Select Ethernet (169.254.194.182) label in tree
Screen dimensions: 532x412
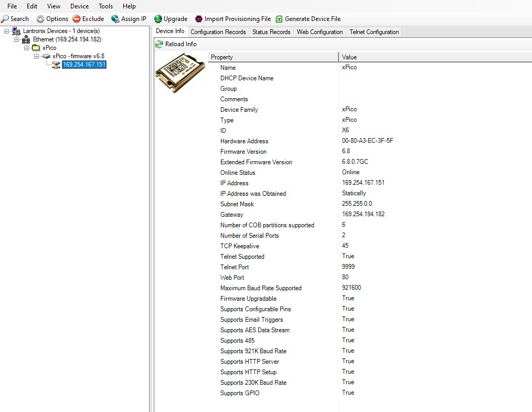67,39
